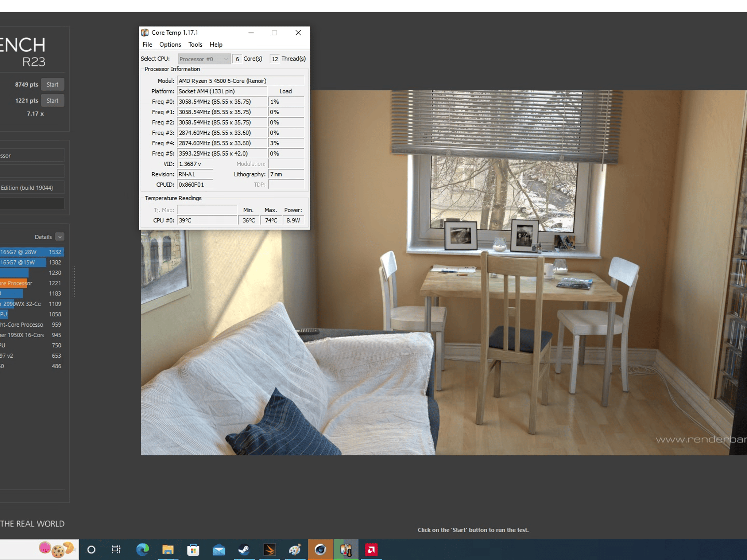
Task: Expand the Details ranking dropdown arrow
Action: pyautogui.click(x=60, y=237)
